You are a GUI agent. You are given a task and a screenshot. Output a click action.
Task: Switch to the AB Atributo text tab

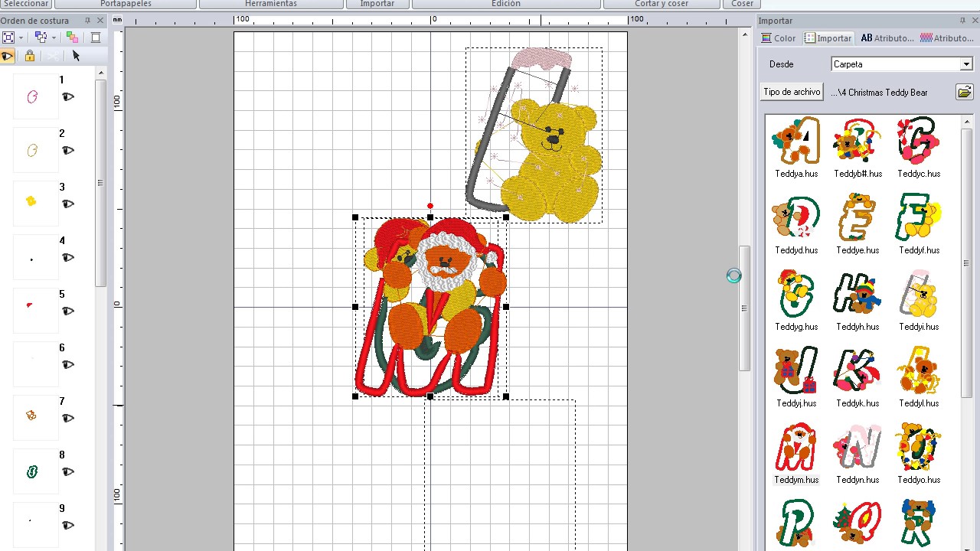tap(887, 38)
